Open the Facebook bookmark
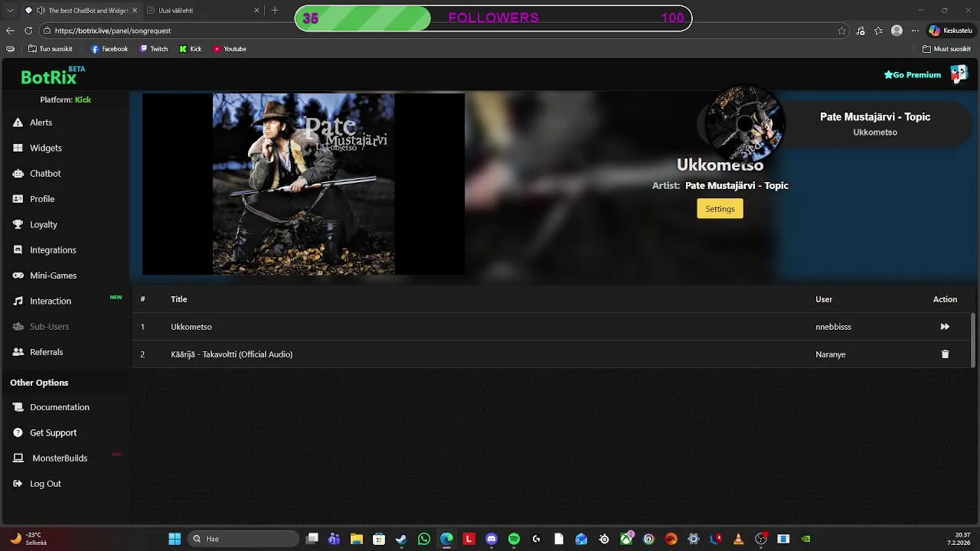Screen dimensions: 980x551 click(109, 49)
